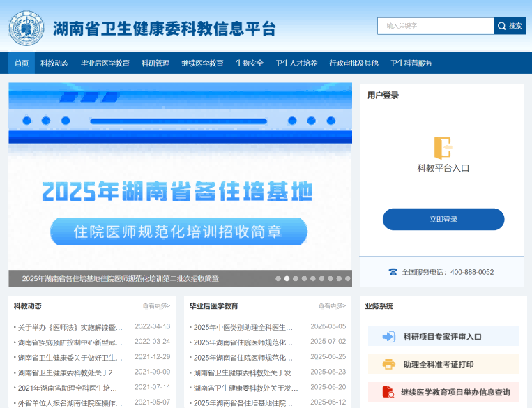
Task: Open the 生物安全 menu item
Action: click(250, 63)
